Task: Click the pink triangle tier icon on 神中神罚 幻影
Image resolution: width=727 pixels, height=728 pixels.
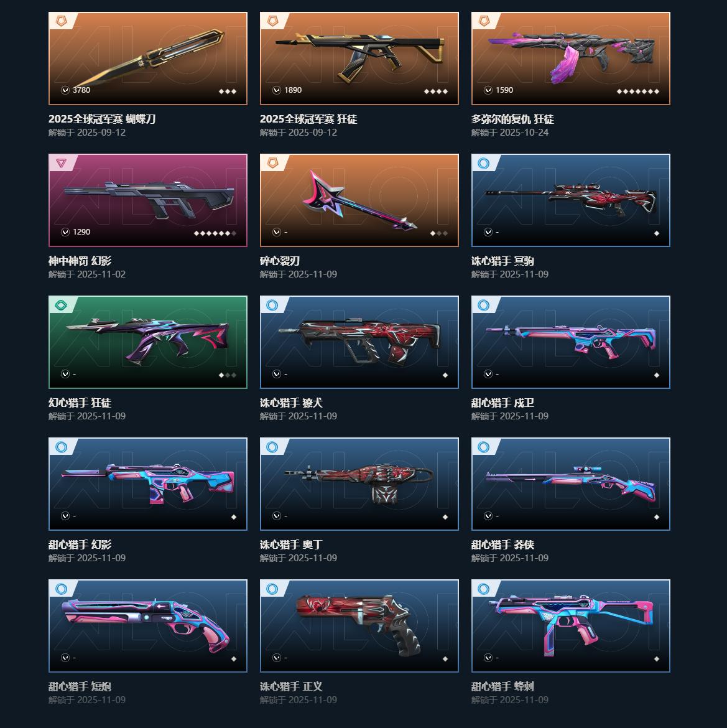Action: tap(61, 163)
